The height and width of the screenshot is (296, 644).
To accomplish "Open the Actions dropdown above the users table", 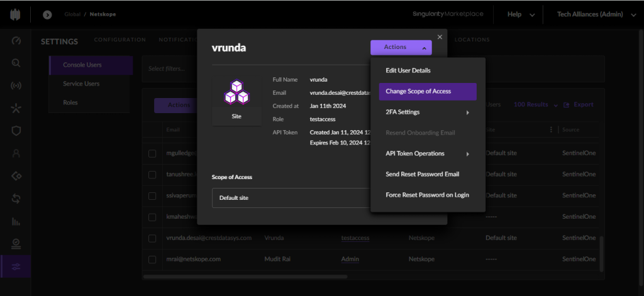I will (175, 106).
